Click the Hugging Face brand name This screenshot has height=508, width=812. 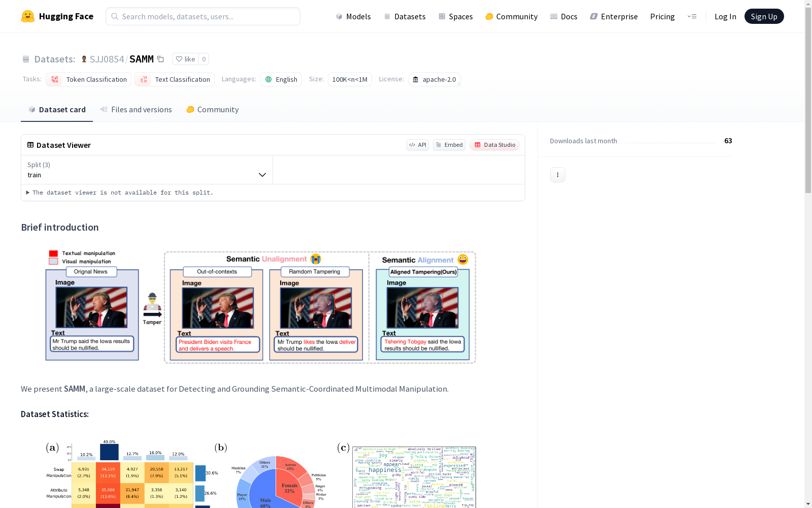pyautogui.click(x=66, y=16)
